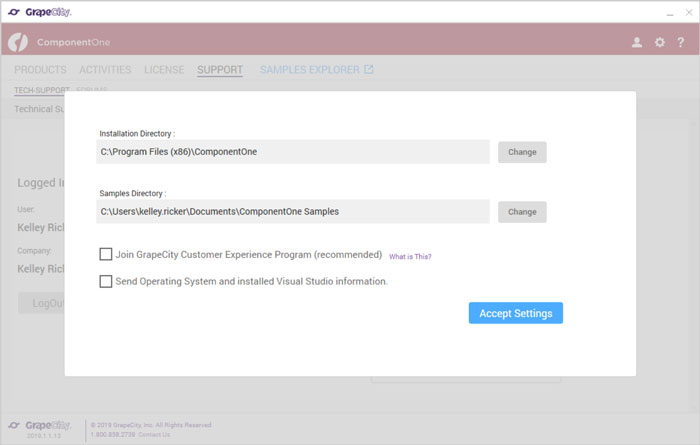
Task: Change the Installation Directory
Action: click(522, 152)
